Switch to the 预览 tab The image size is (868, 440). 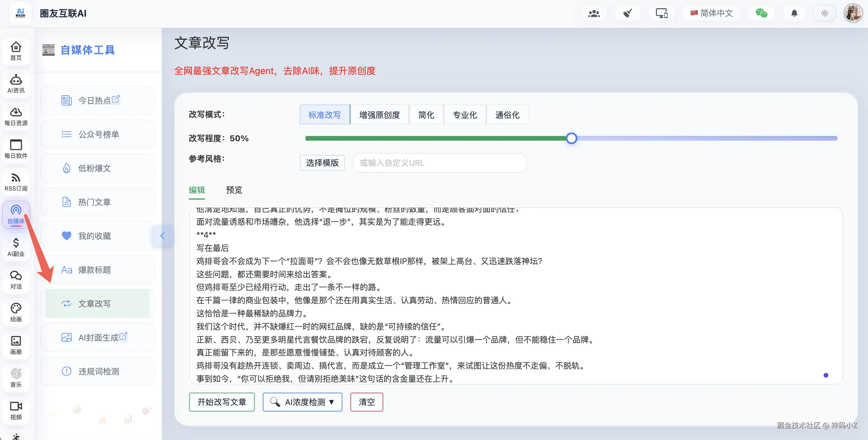click(x=234, y=190)
